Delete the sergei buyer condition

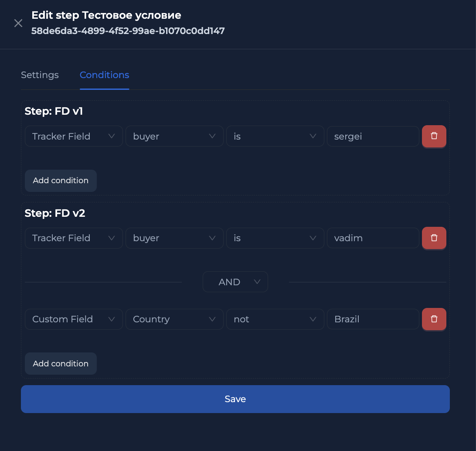point(434,136)
